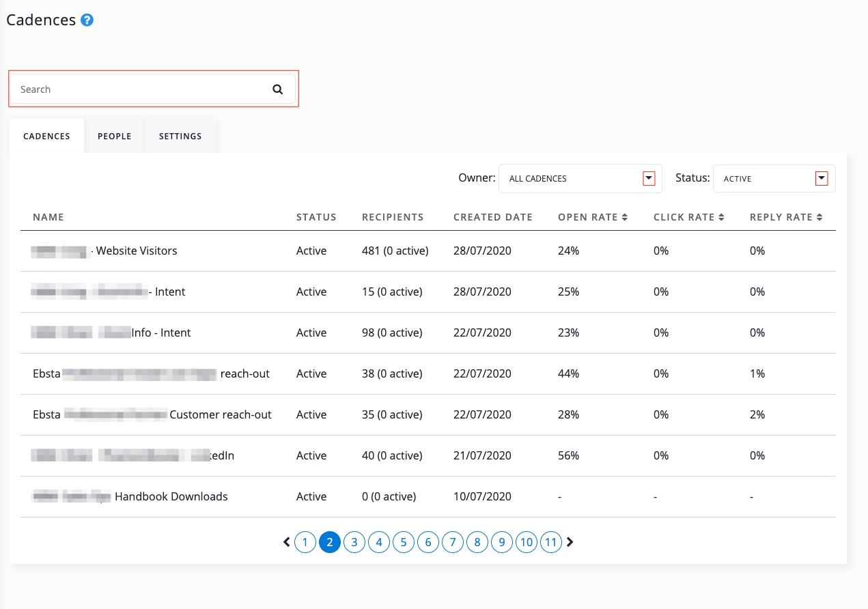Open the Customer reach-out cadence
868x609 pixels.
tap(220, 414)
